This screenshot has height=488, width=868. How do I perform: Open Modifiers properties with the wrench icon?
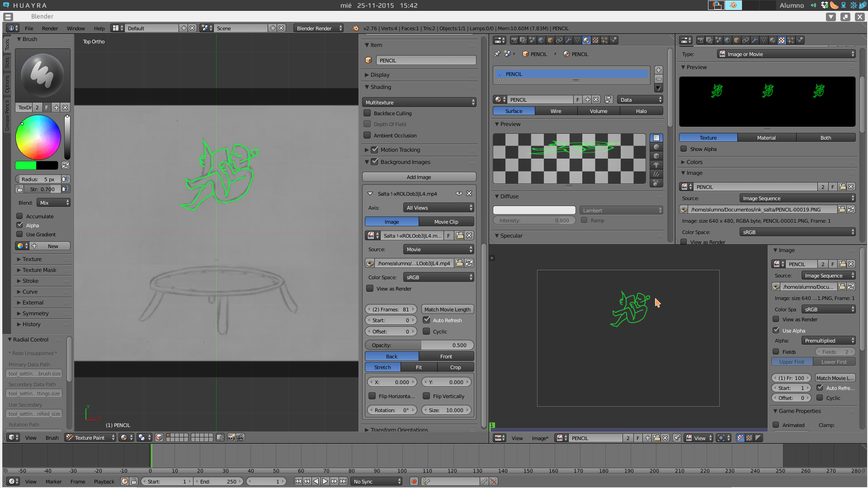755,40
